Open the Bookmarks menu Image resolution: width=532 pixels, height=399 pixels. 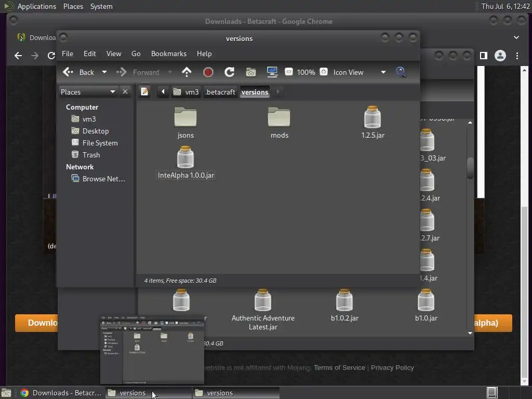coord(169,54)
